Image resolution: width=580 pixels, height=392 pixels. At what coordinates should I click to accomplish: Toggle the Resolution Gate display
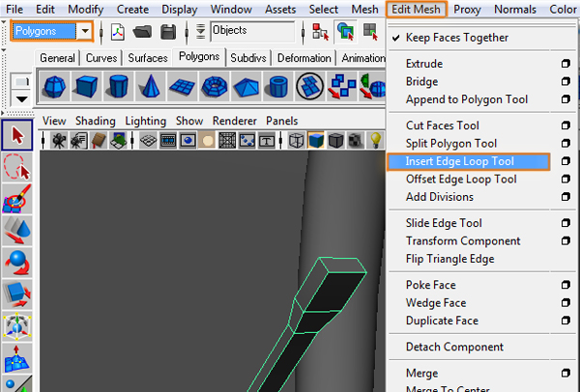coord(188,141)
